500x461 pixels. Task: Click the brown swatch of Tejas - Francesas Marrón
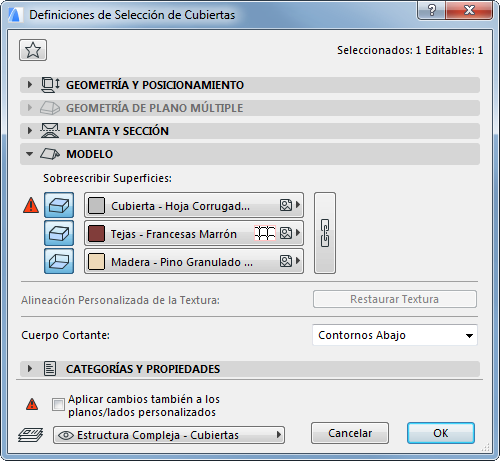[96, 233]
